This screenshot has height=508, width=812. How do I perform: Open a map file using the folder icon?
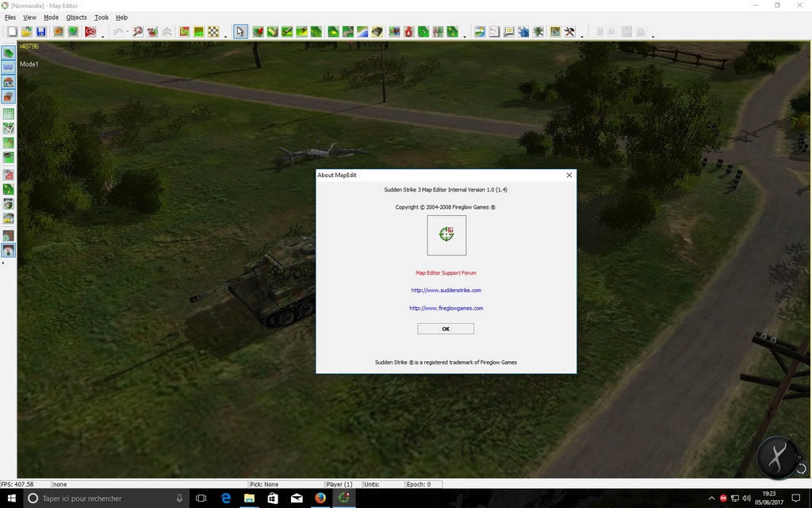click(x=26, y=32)
